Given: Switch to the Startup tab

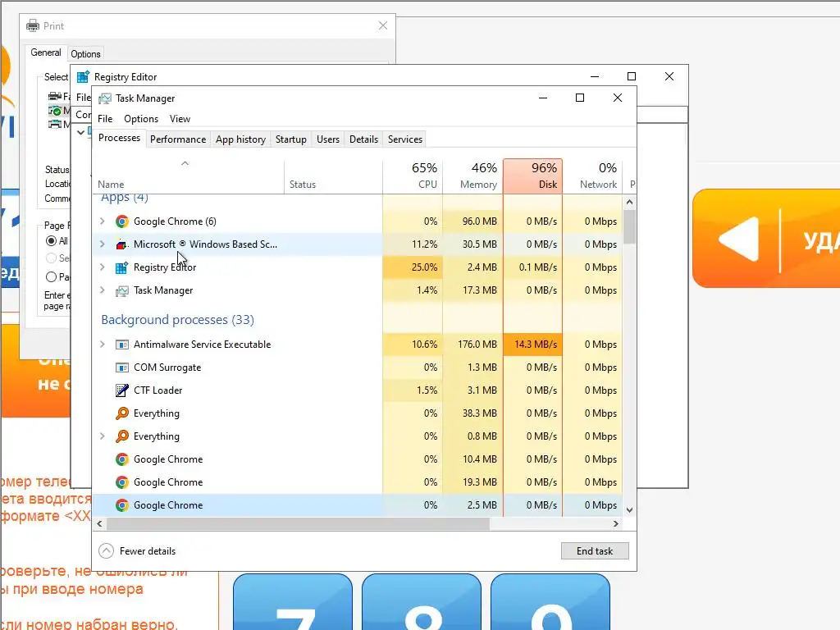Looking at the screenshot, I should (291, 139).
